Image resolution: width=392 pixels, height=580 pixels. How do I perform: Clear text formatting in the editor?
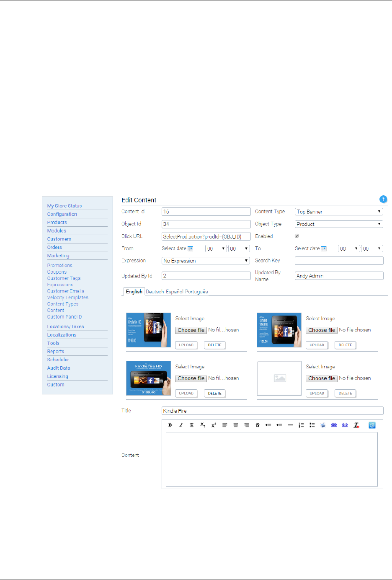pyautogui.click(x=356, y=425)
